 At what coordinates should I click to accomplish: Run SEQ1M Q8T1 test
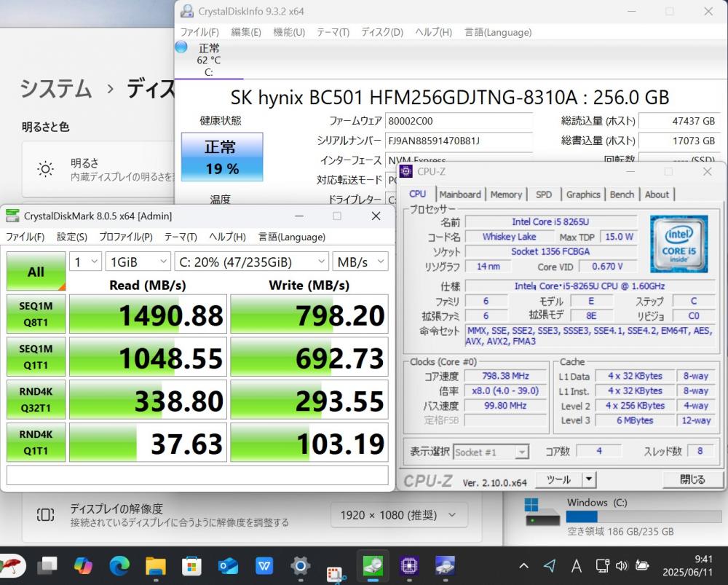click(x=36, y=314)
